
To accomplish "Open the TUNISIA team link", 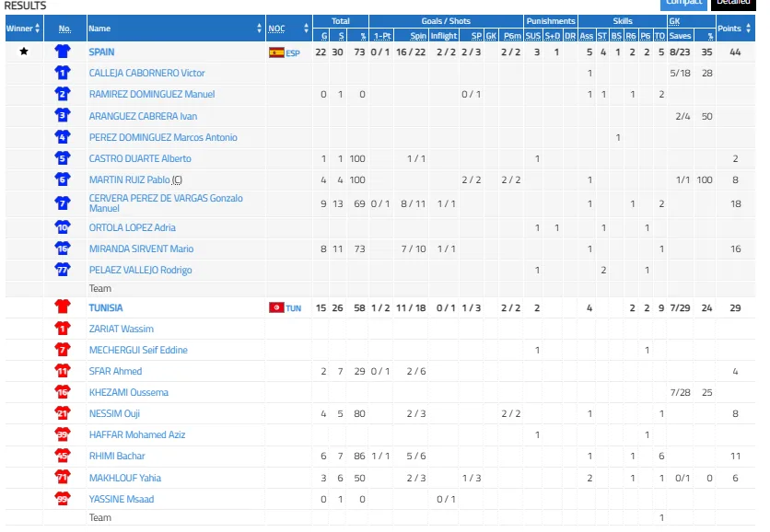I will [x=106, y=307].
